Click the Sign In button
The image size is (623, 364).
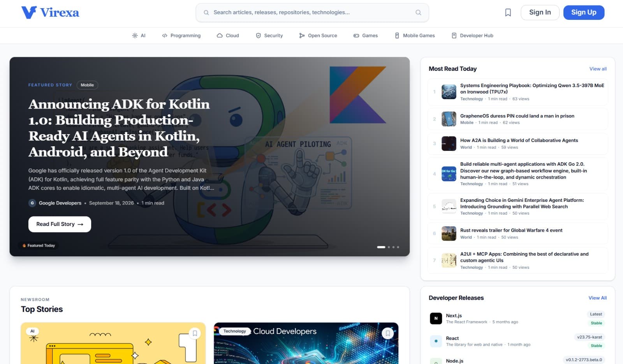tap(540, 12)
